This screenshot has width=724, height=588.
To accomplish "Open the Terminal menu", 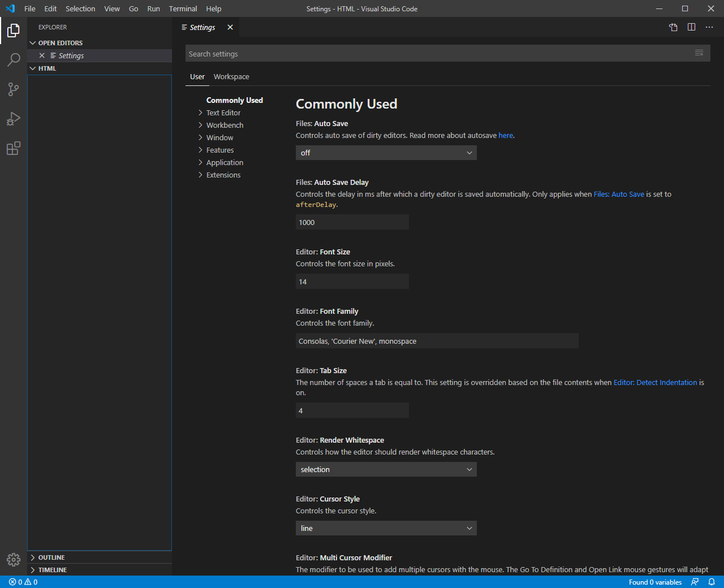I will (x=183, y=8).
